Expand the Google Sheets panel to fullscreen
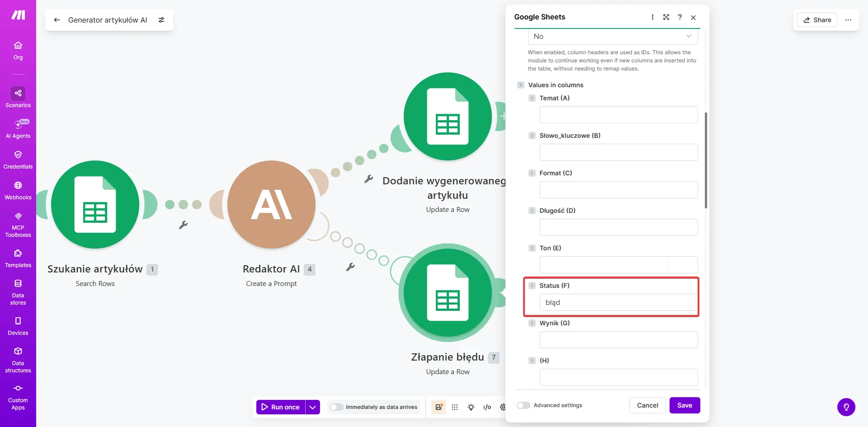This screenshot has width=868, height=427. pyautogui.click(x=666, y=17)
